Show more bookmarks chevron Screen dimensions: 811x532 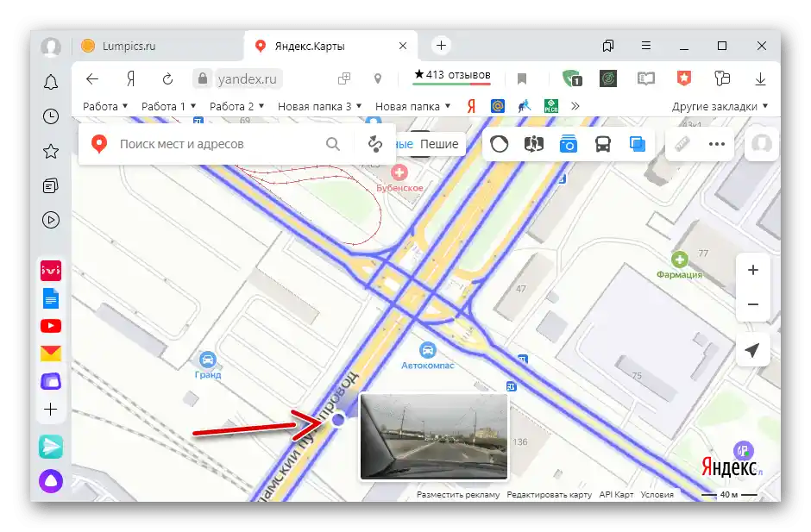pyautogui.click(x=575, y=107)
